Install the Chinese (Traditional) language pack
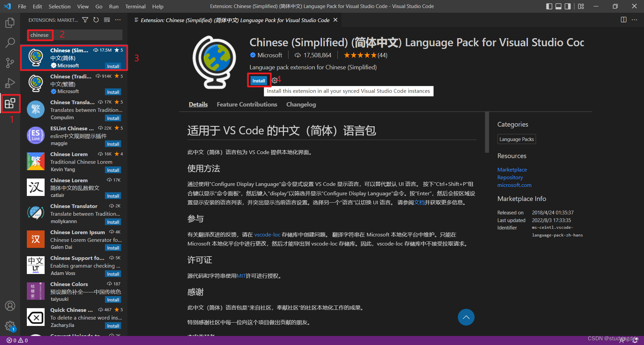Image resolution: width=644 pixels, height=345 pixels. pyautogui.click(x=113, y=92)
